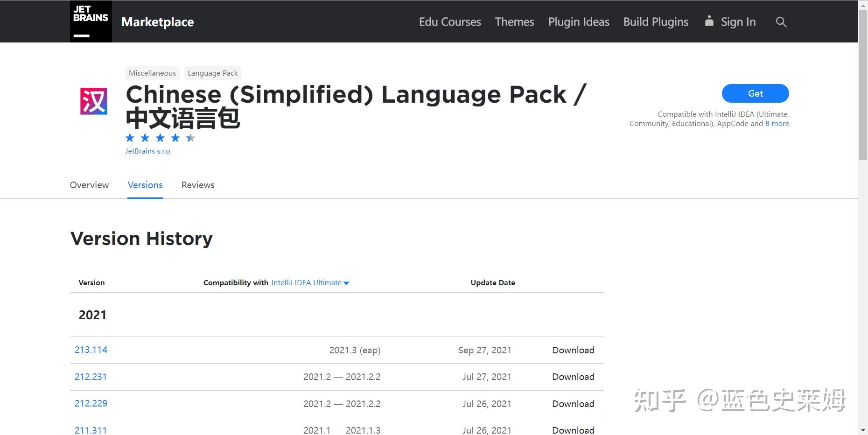Click the Chinese language pack plugin icon
This screenshot has width=868, height=435.
[94, 101]
